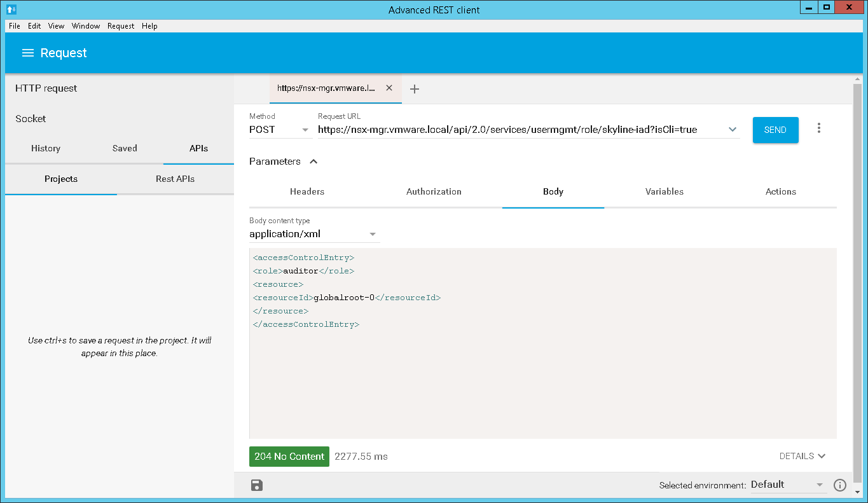Switch to Rest APIs sub-tab
Image resolution: width=868 pixels, height=503 pixels.
pyautogui.click(x=176, y=179)
